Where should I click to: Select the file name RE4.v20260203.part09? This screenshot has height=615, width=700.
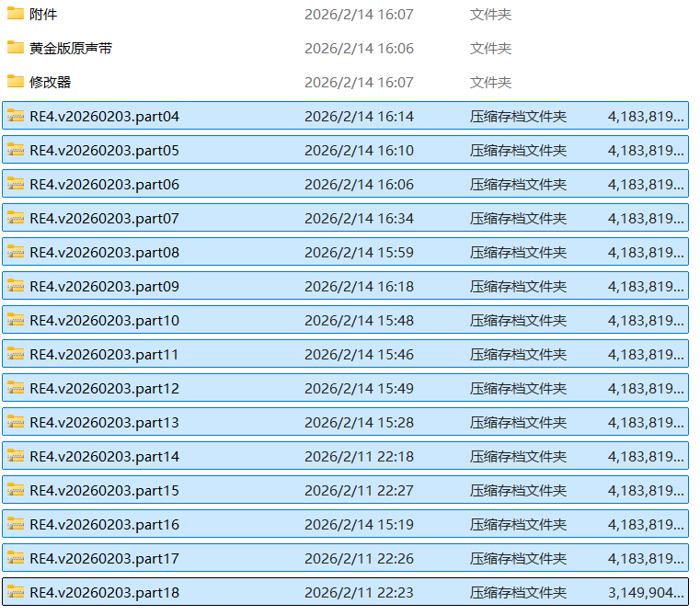coord(104,286)
